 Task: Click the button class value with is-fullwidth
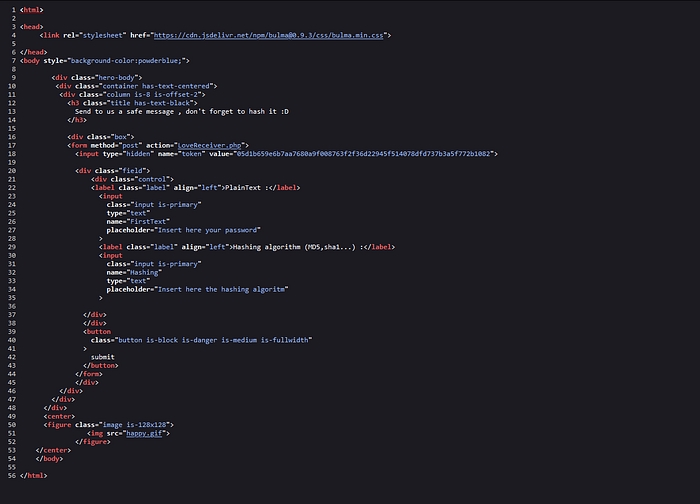[x=214, y=340]
